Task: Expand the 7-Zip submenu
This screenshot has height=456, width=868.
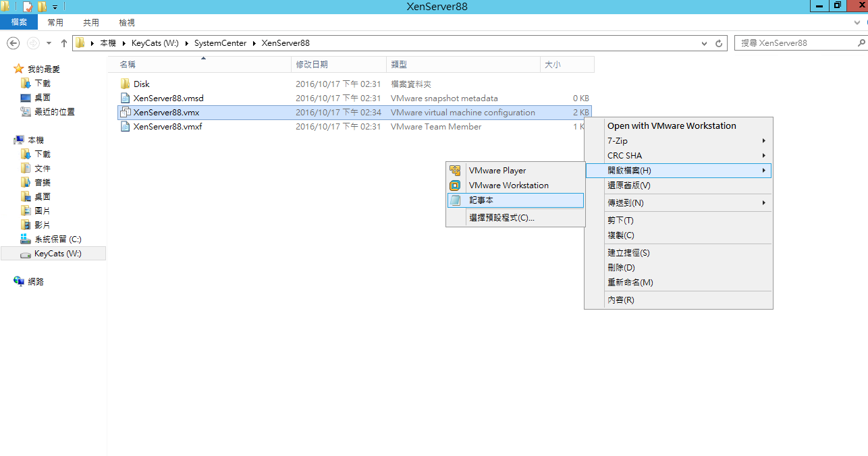Action: [678, 140]
